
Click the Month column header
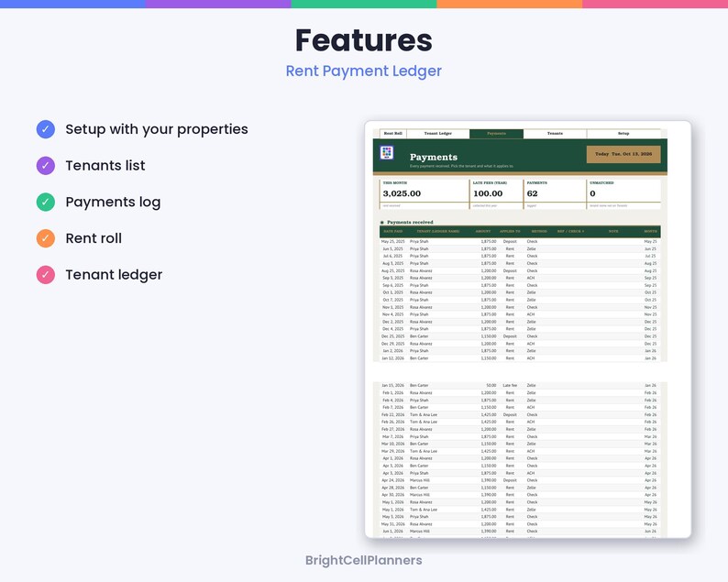point(650,231)
